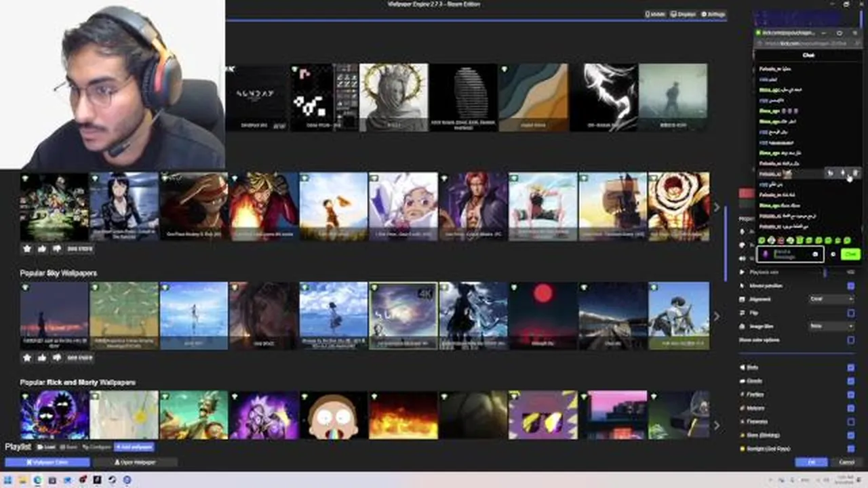Screen dimensions: 868x488
Task: Click thumbs-up icon under Sky wallpapers row
Action: tap(42, 358)
